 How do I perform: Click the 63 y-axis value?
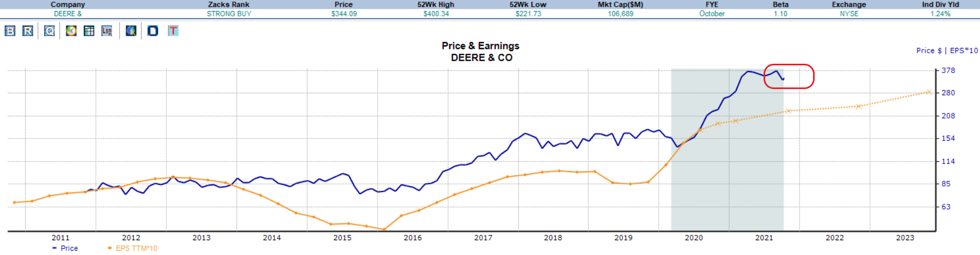pyautogui.click(x=946, y=207)
